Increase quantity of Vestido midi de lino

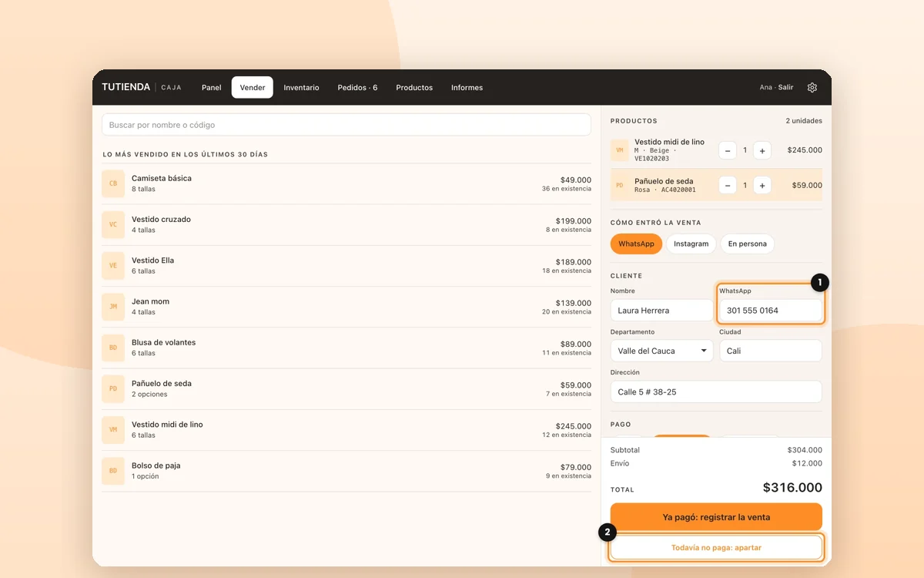click(762, 150)
